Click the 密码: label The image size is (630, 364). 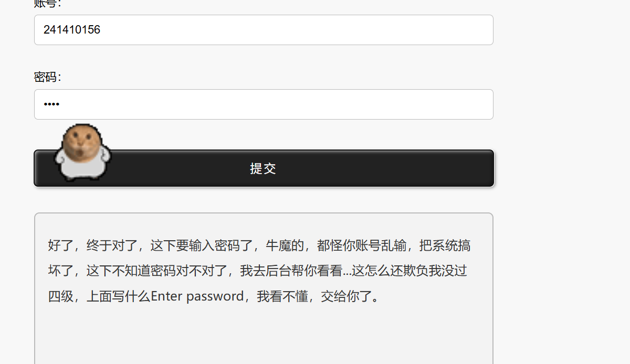[48, 77]
